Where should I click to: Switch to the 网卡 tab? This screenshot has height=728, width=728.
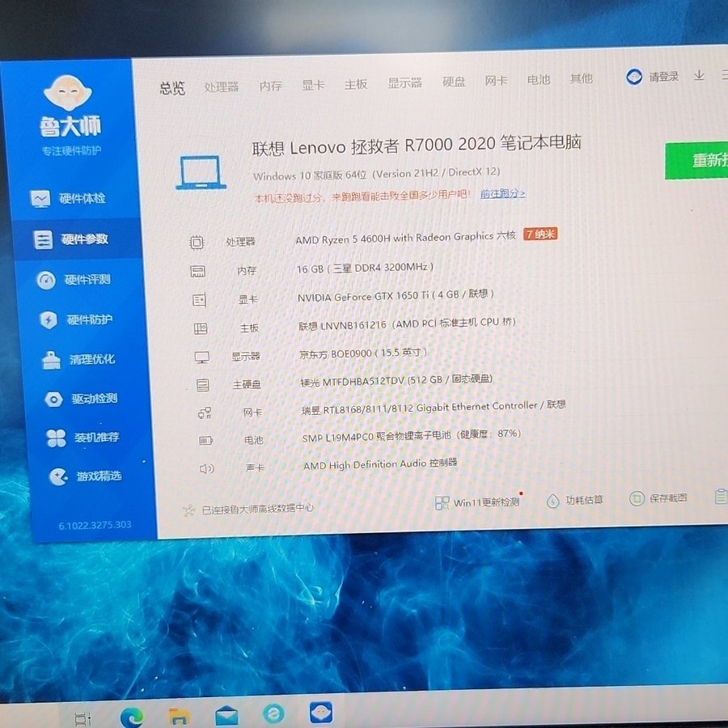point(497,81)
